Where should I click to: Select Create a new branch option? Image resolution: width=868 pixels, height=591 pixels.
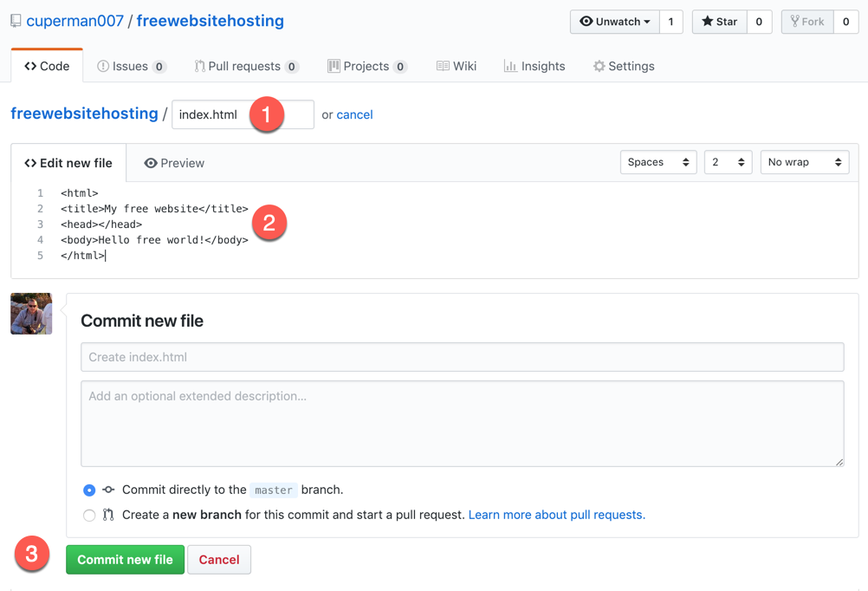(89, 516)
